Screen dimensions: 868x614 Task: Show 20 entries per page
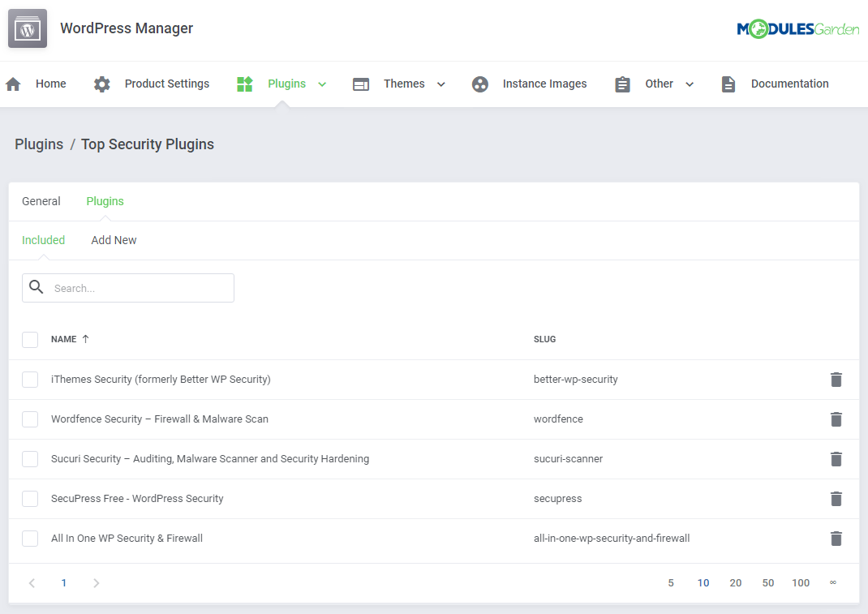coord(735,583)
